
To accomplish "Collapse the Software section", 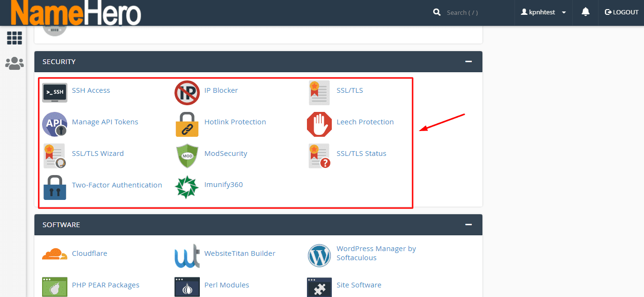I will (x=468, y=225).
